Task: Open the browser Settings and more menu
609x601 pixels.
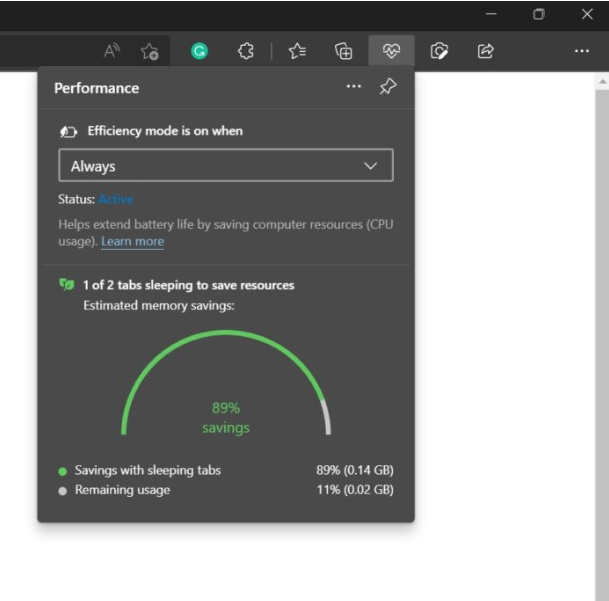Action: (x=581, y=51)
